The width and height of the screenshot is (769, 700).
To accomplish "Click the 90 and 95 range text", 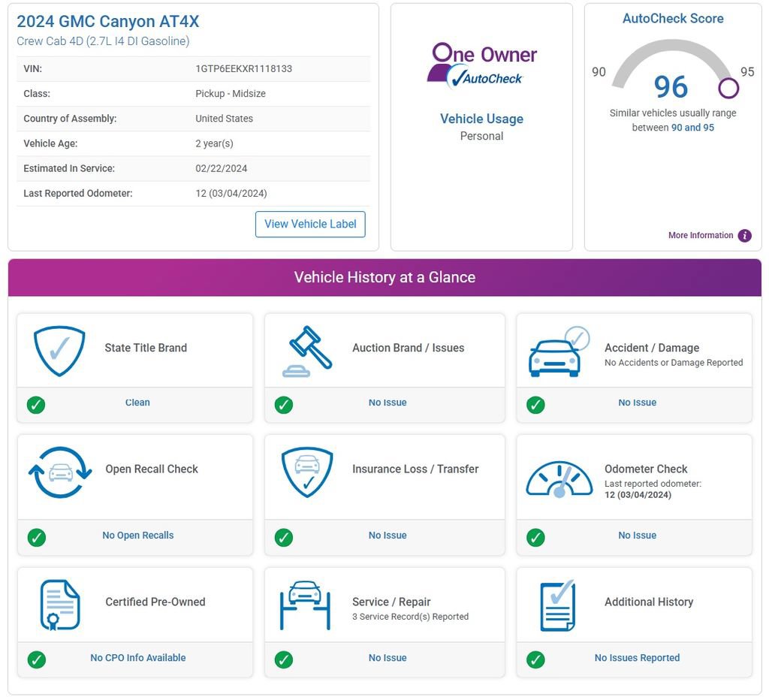I will tap(692, 128).
